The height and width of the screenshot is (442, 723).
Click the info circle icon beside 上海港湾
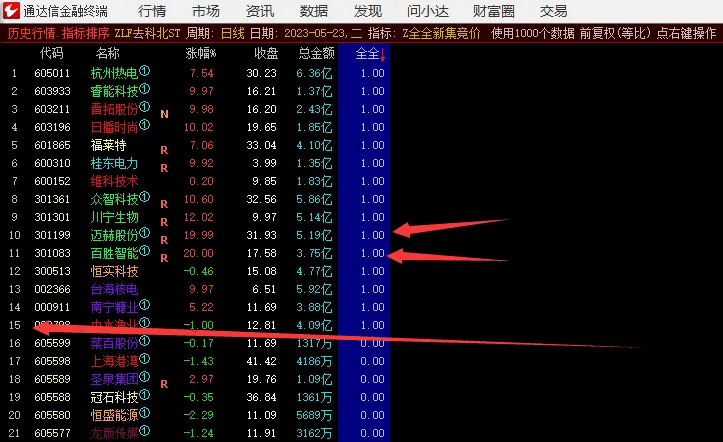tap(145, 359)
